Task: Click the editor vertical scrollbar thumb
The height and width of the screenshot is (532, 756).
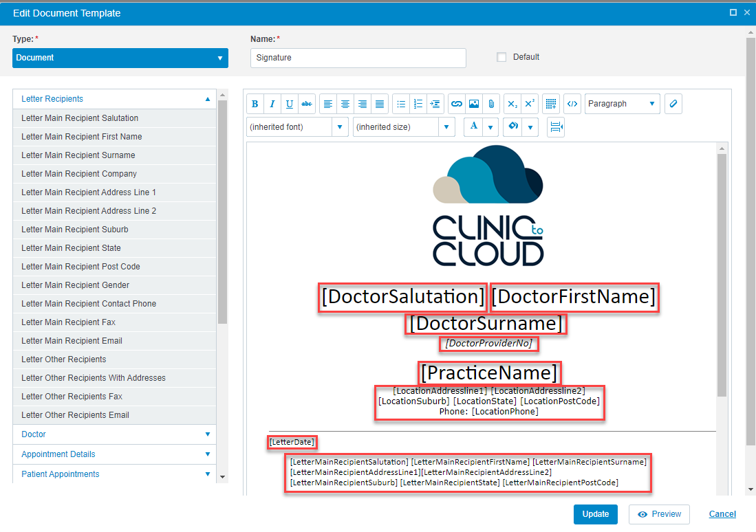Action: tap(722, 275)
